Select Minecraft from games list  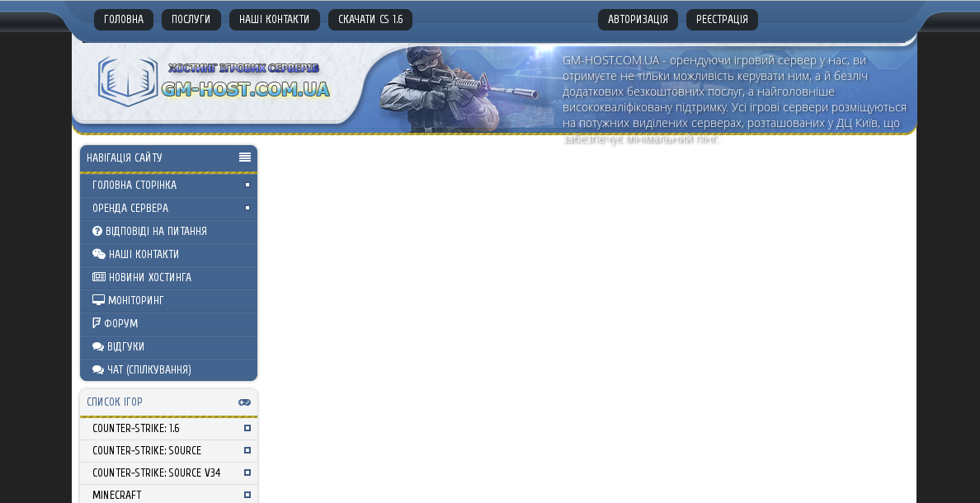(x=169, y=496)
